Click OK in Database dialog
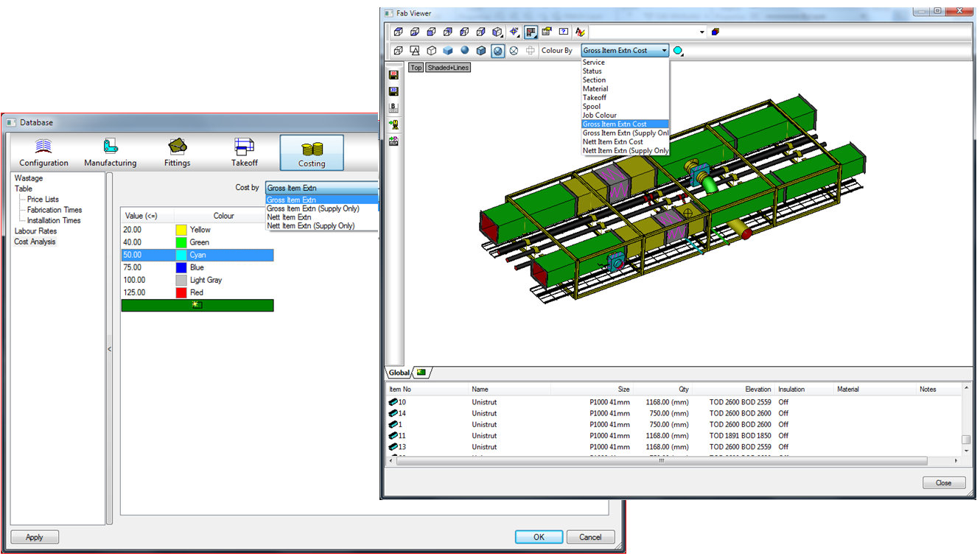Screen dimensions: 980x556 pos(539,538)
